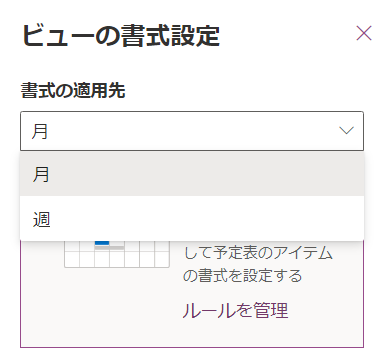Select the purple-bordered conditional formatting card

click(x=192, y=294)
